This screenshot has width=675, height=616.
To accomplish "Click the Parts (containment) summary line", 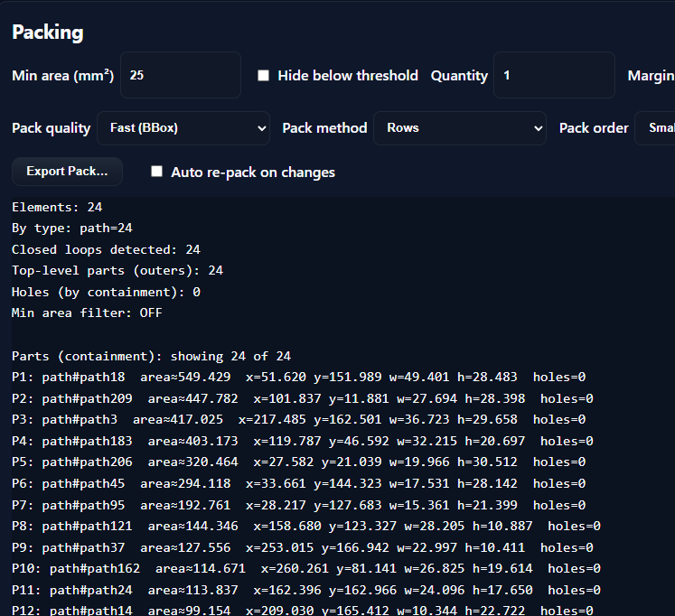I will click(151, 356).
